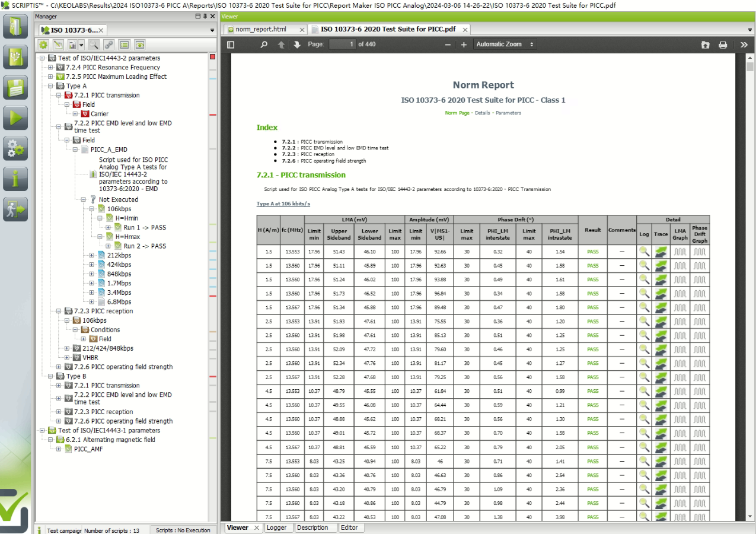Click the red status square in Manager panel
The image size is (756, 534).
(x=212, y=57)
